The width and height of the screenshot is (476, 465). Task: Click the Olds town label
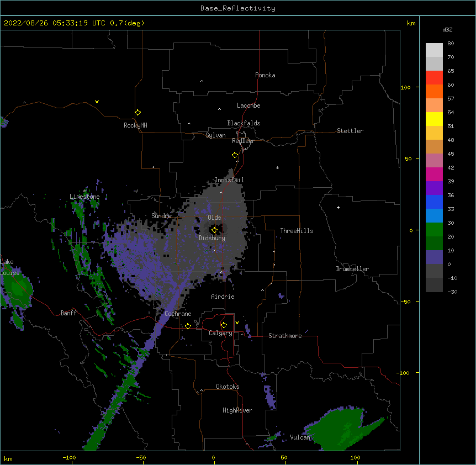click(214, 218)
